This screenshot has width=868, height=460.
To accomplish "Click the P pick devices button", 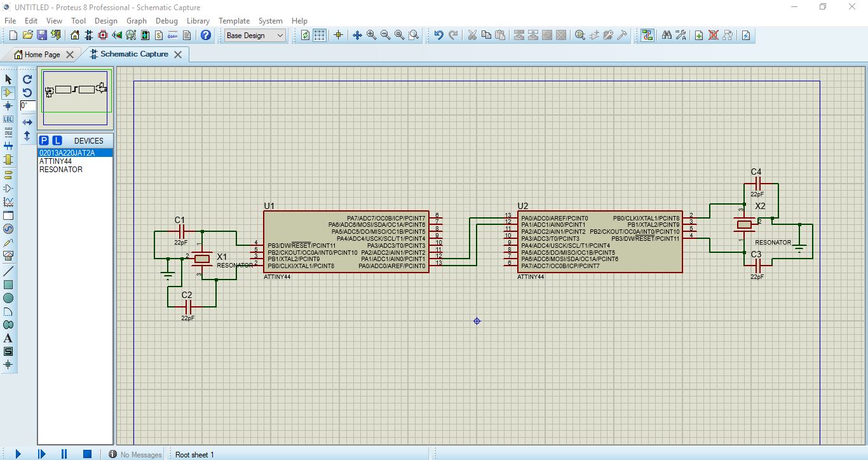I will tap(44, 140).
